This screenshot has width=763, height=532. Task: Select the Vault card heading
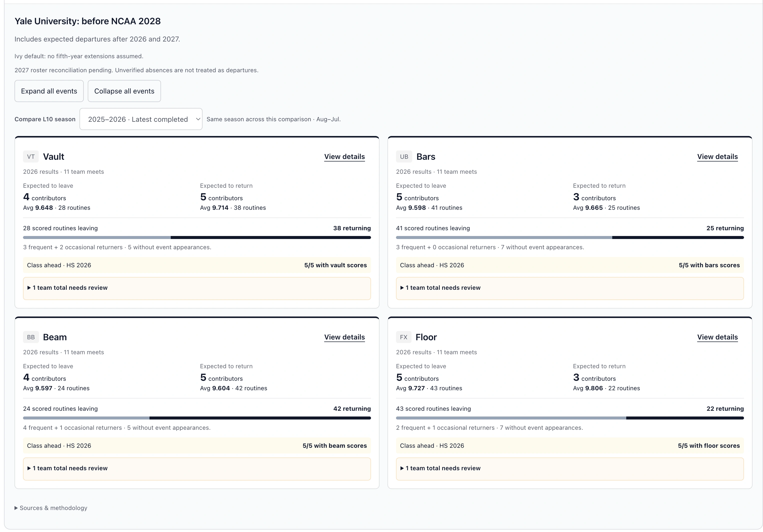[x=53, y=156]
